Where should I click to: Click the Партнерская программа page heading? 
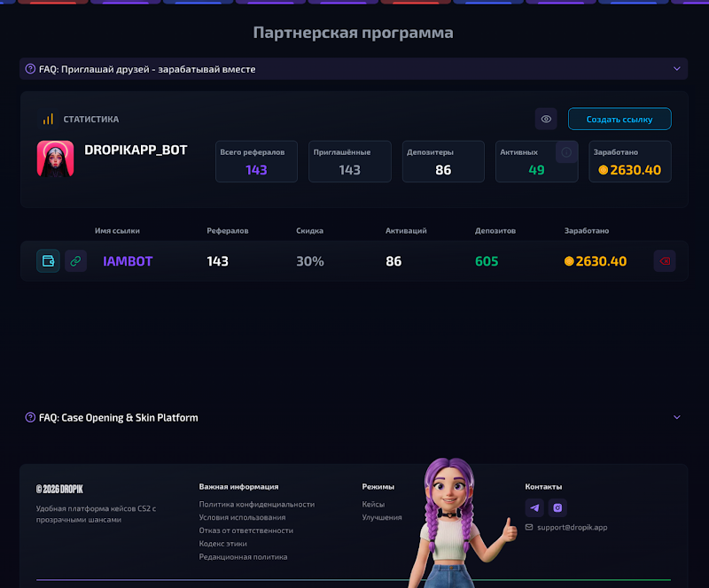coord(353,33)
